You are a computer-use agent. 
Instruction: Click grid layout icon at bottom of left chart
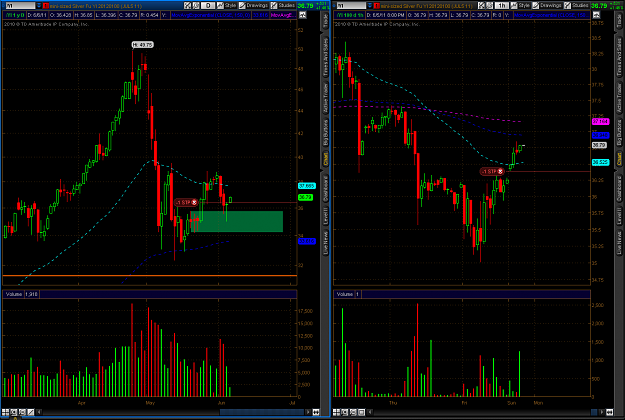coord(5,412)
